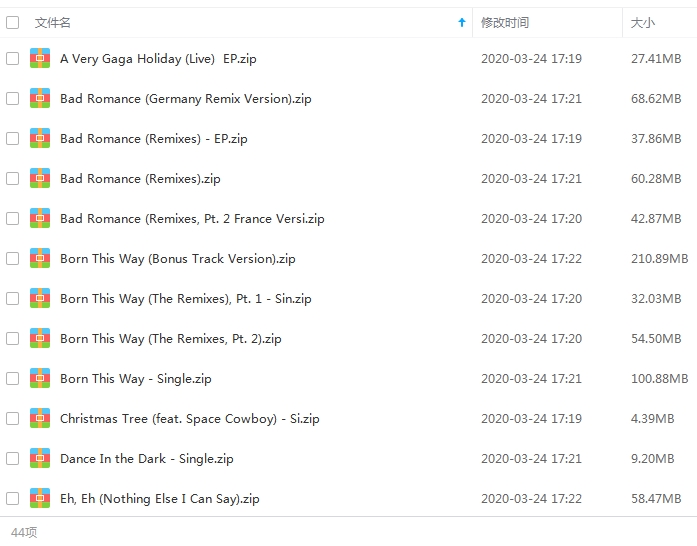Open Bad Romance (Remixes).zip file name
Viewport: 697px width, 546px height.
coord(140,178)
